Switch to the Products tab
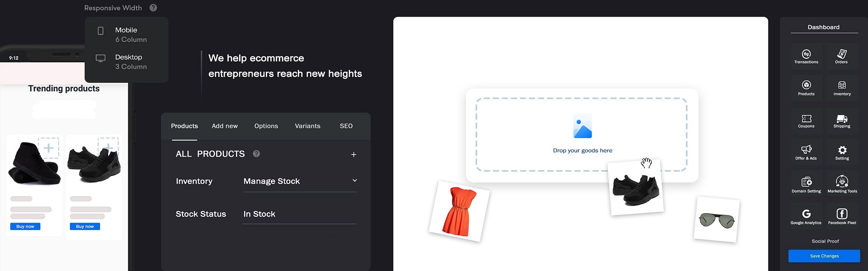The width and height of the screenshot is (868, 271). tap(184, 126)
